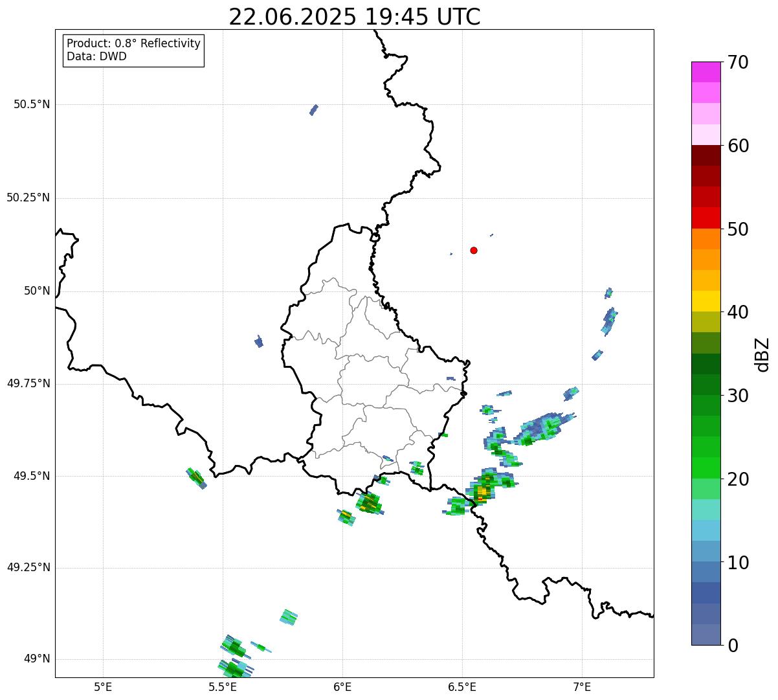
Task: Click the 40 value on the colorbar
Action: 738,312
